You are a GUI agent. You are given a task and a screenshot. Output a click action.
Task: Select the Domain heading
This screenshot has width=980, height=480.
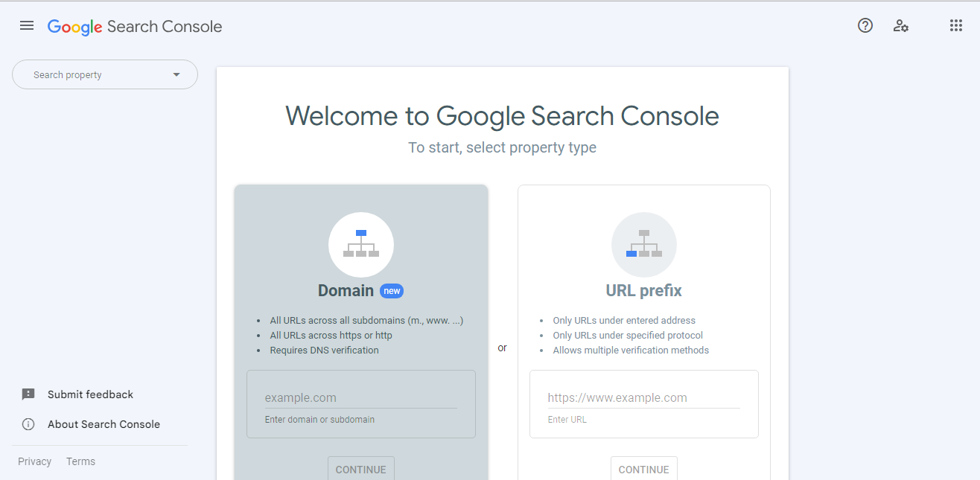346,291
